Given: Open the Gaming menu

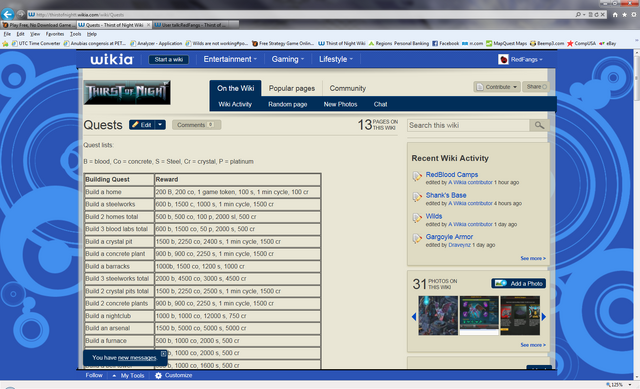Looking at the screenshot, I should coord(288,59).
